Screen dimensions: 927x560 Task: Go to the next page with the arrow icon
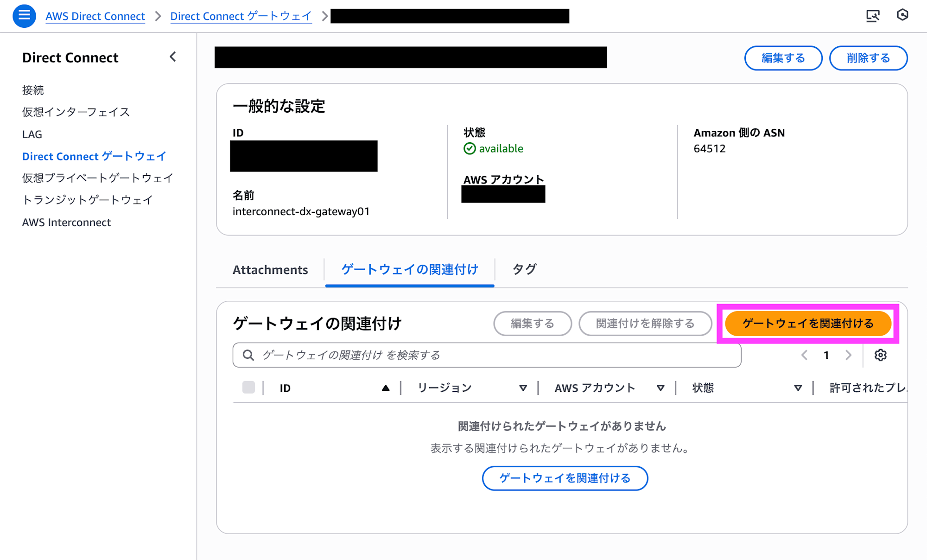point(849,355)
